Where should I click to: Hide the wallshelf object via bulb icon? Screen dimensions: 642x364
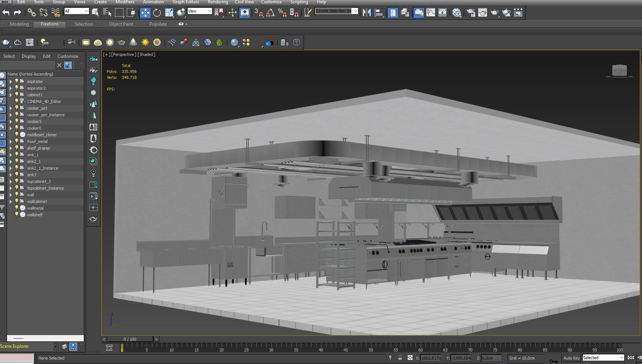[16, 215]
